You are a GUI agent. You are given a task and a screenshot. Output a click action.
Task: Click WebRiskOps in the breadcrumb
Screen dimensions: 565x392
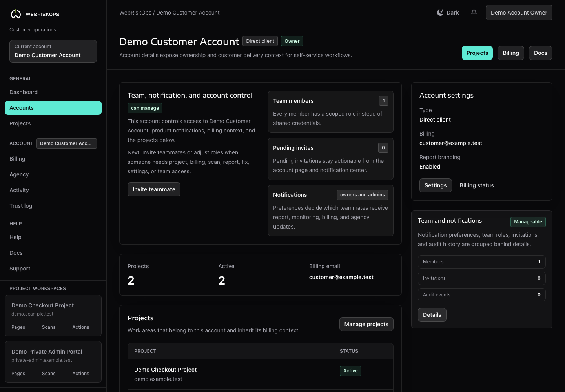click(x=135, y=13)
